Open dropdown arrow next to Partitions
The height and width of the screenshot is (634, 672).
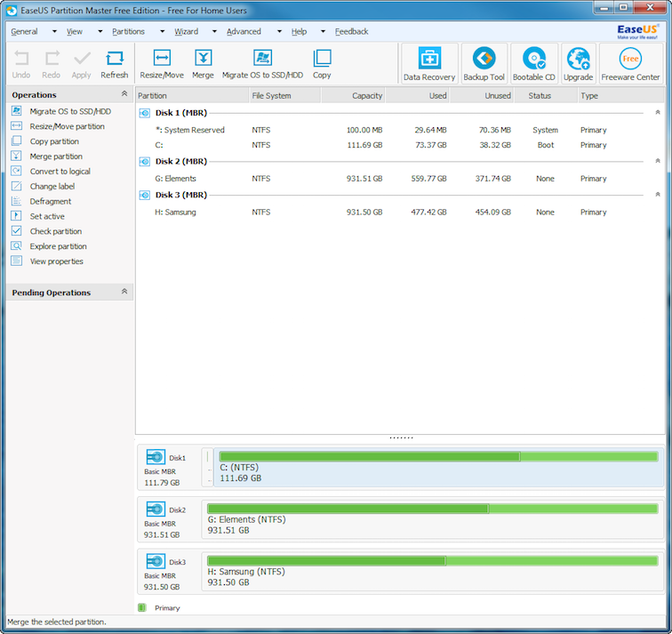(163, 32)
